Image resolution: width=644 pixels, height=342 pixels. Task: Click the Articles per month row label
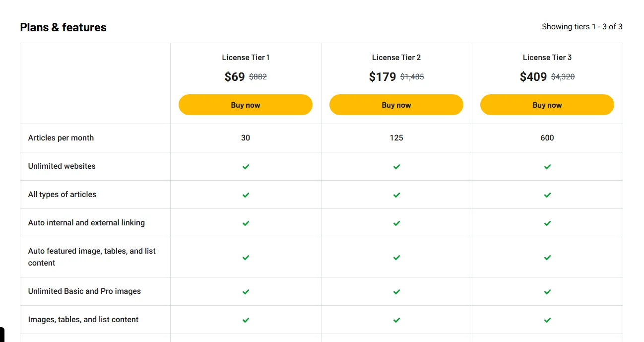[61, 138]
